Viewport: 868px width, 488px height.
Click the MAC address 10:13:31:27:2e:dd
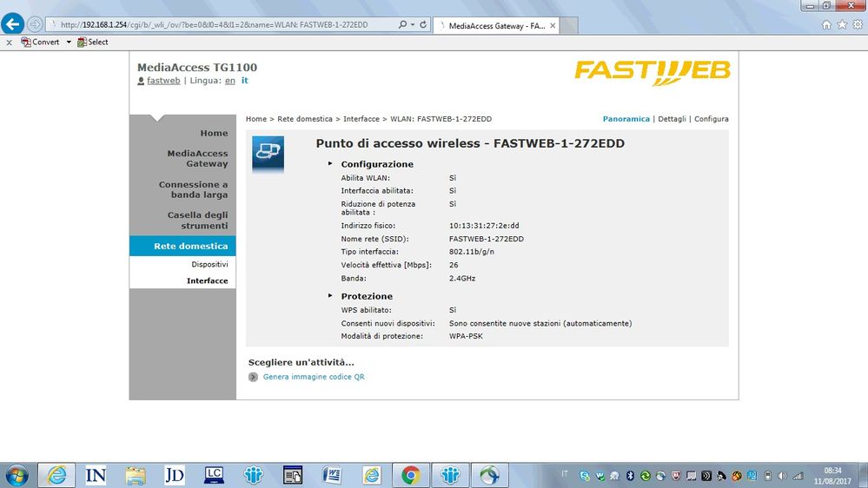(x=484, y=226)
